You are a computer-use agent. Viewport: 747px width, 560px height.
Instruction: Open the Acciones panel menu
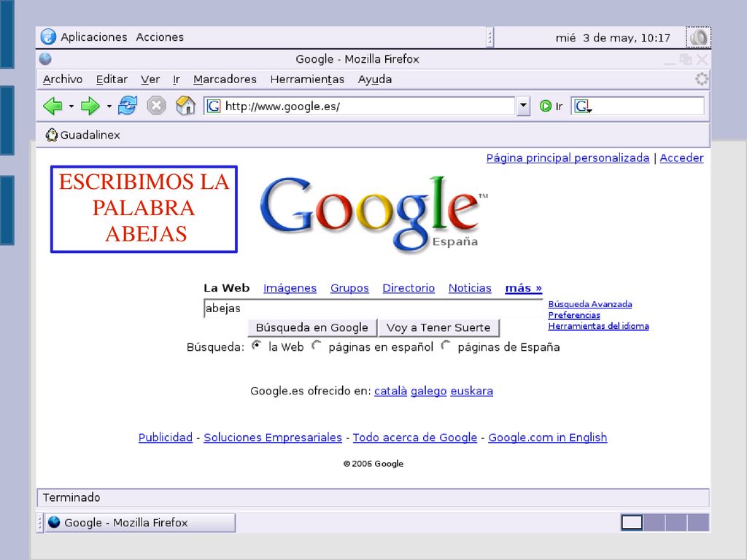pos(160,37)
